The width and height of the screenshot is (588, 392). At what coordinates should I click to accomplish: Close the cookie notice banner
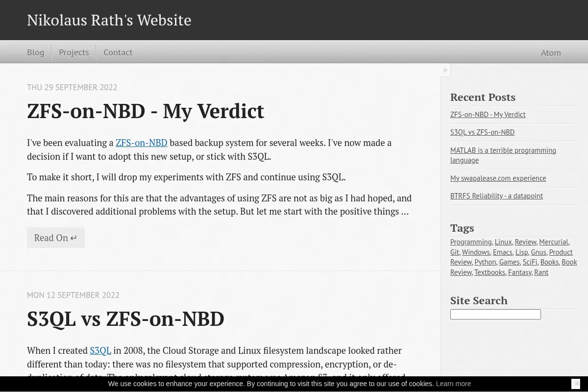[x=576, y=384]
